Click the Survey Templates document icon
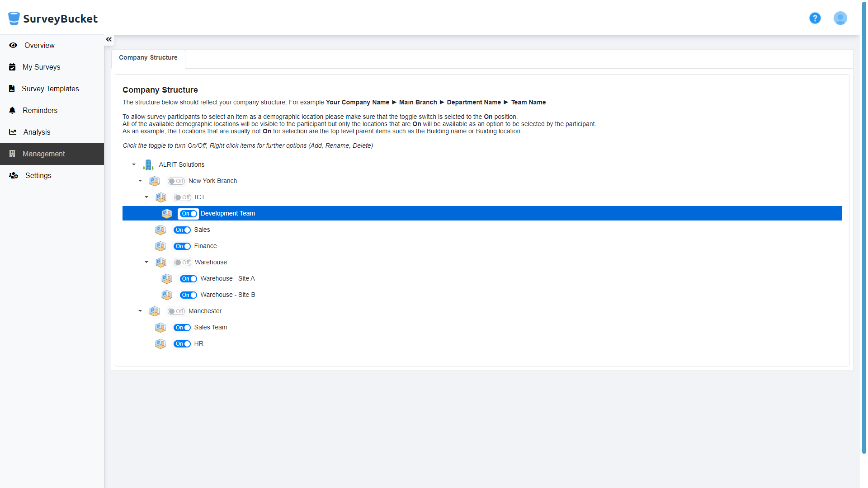 pyautogui.click(x=12, y=89)
